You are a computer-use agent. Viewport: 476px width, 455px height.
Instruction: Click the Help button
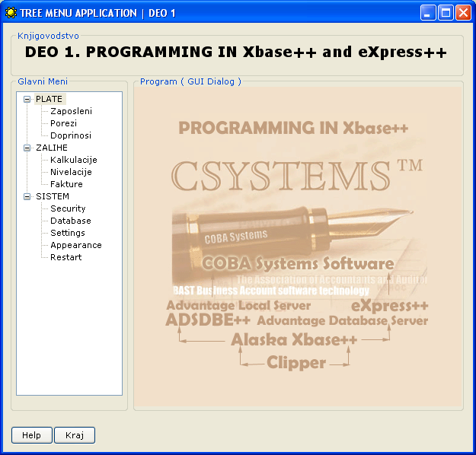click(31, 435)
